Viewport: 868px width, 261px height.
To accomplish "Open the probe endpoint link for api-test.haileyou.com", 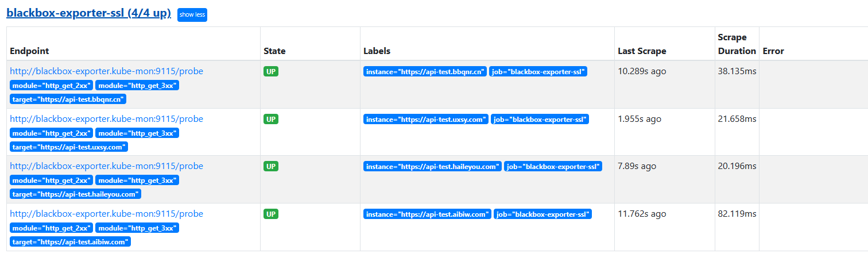I will tap(106, 166).
